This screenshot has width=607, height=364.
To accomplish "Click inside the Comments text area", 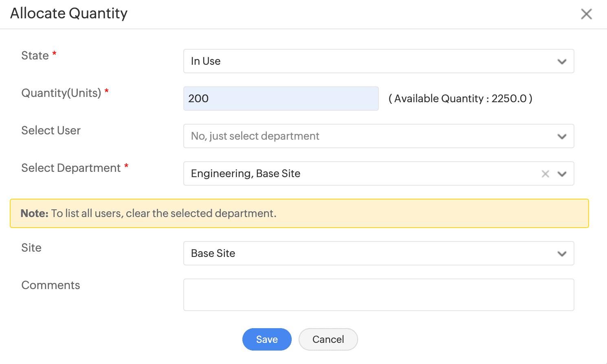I will (378, 295).
